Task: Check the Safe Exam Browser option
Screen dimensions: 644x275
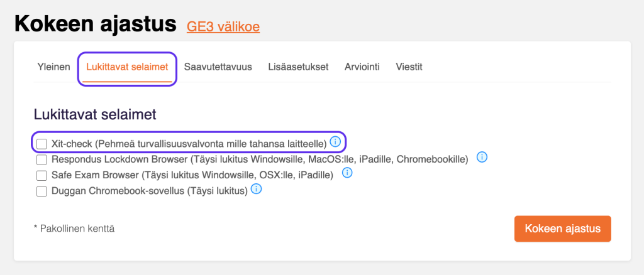Action: [42, 175]
